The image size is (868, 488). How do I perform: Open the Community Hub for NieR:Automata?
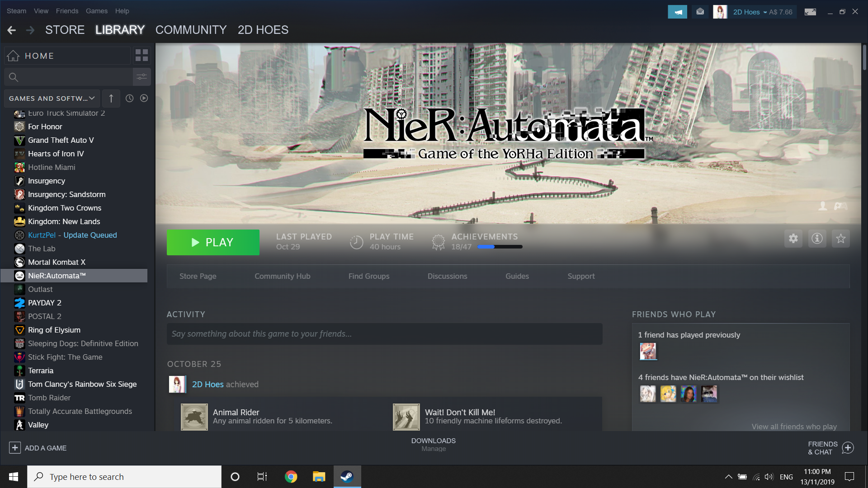(282, 276)
